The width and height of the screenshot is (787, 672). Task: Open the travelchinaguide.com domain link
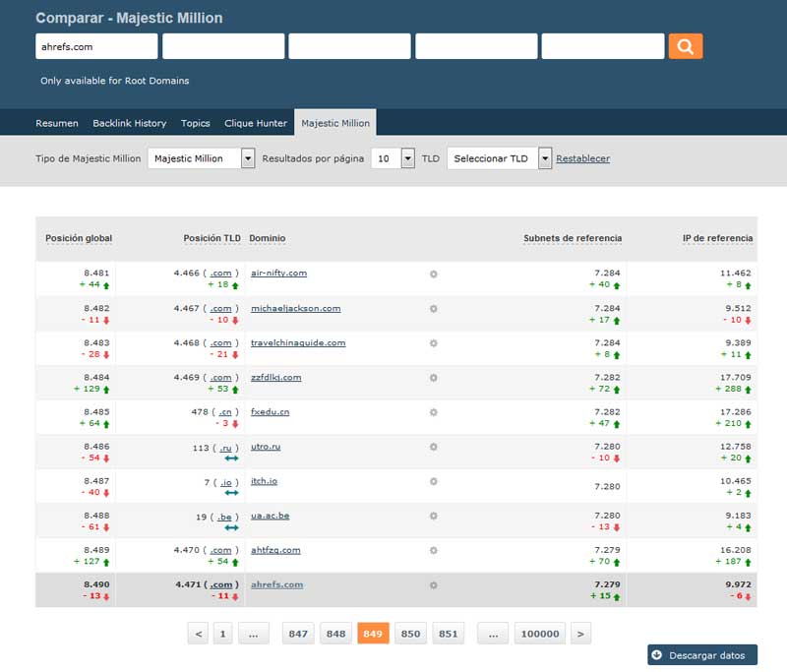[298, 342]
